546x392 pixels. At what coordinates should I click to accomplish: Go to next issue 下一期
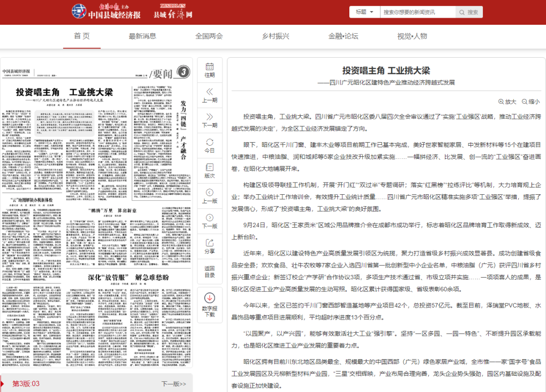tap(210, 120)
